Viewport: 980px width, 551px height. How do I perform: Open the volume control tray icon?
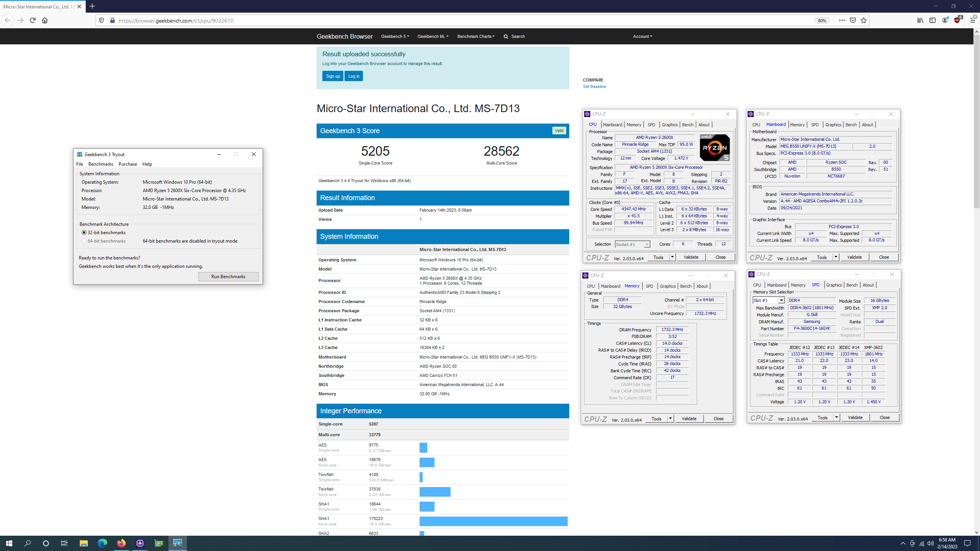(x=931, y=543)
